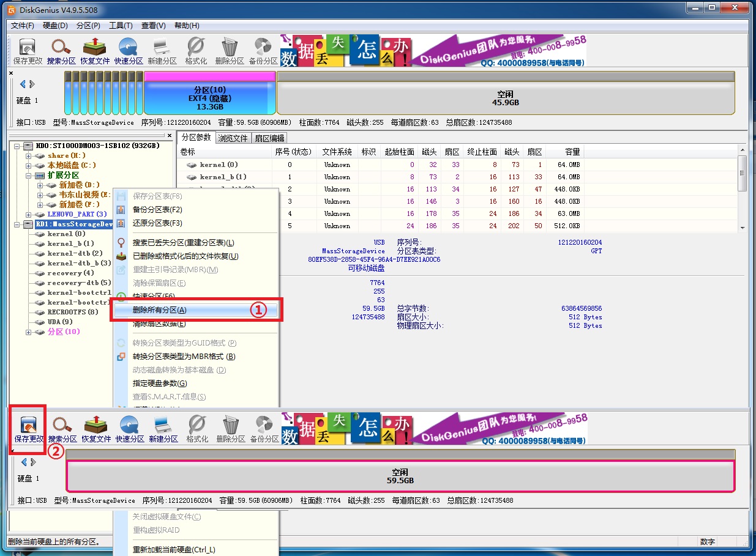Open the 工具(T) menu
The height and width of the screenshot is (556, 756).
click(121, 26)
